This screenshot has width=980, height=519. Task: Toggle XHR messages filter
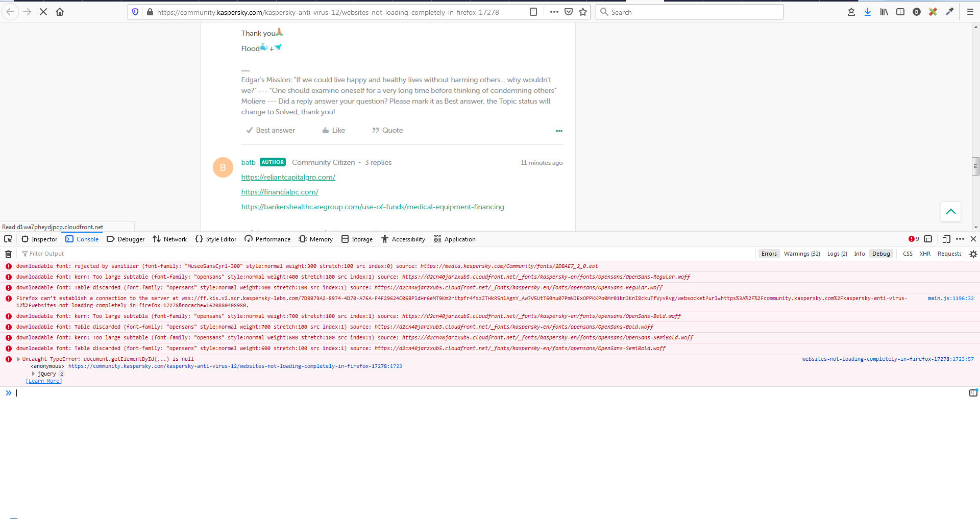tap(925, 254)
